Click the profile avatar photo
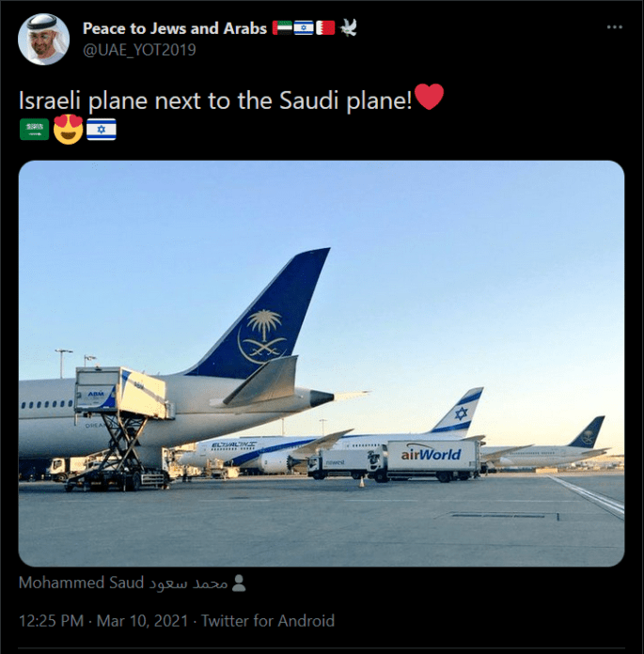The height and width of the screenshot is (654, 644). click(x=44, y=39)
